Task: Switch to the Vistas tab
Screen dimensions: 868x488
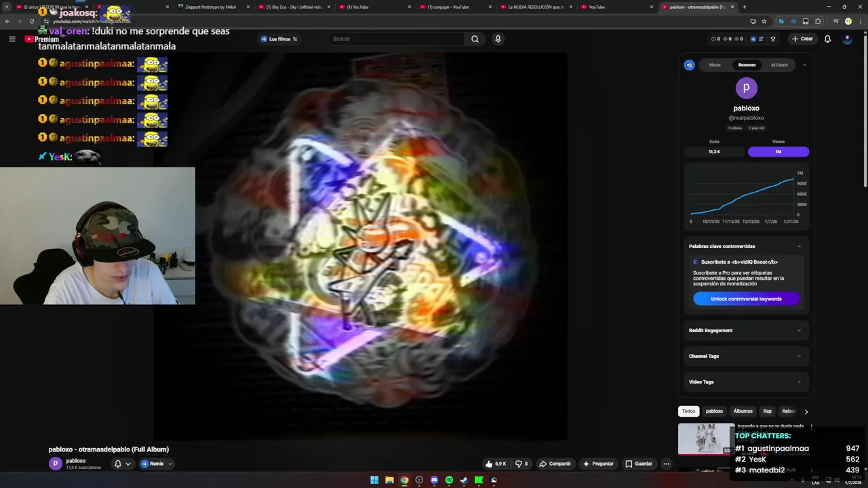Action: point(715,65)
